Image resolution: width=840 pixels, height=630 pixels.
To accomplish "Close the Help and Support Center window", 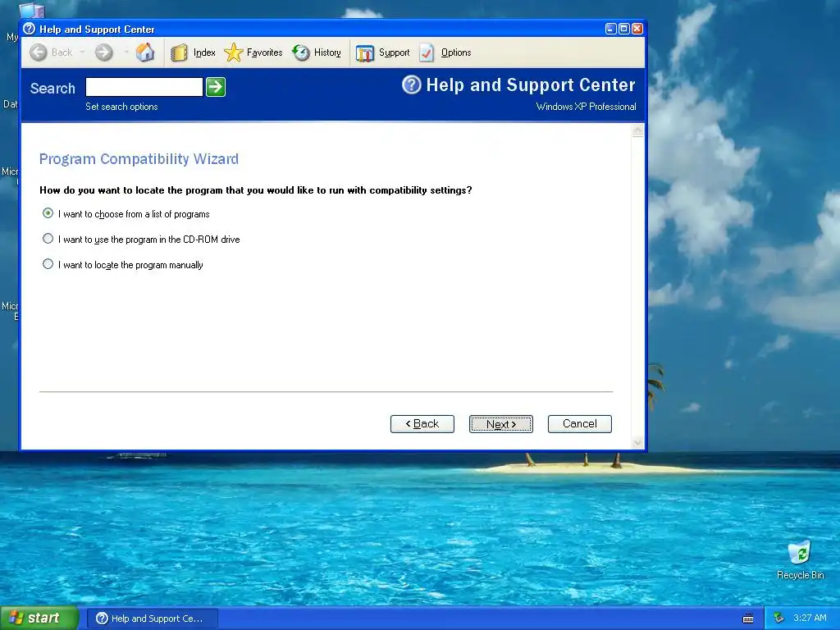I will [x=637, y=29].
